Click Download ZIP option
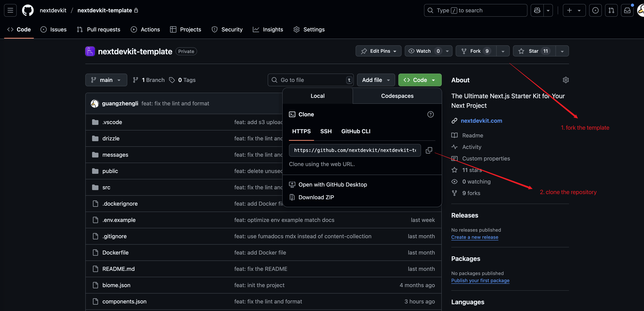This screenshot has width=644, height=311. (x=316, y=197)
